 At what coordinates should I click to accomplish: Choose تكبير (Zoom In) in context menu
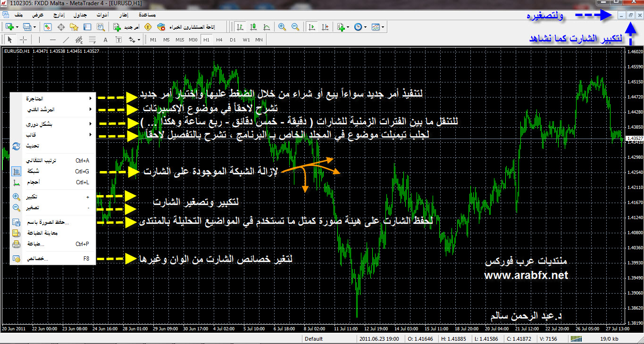(x=53, y=197)
